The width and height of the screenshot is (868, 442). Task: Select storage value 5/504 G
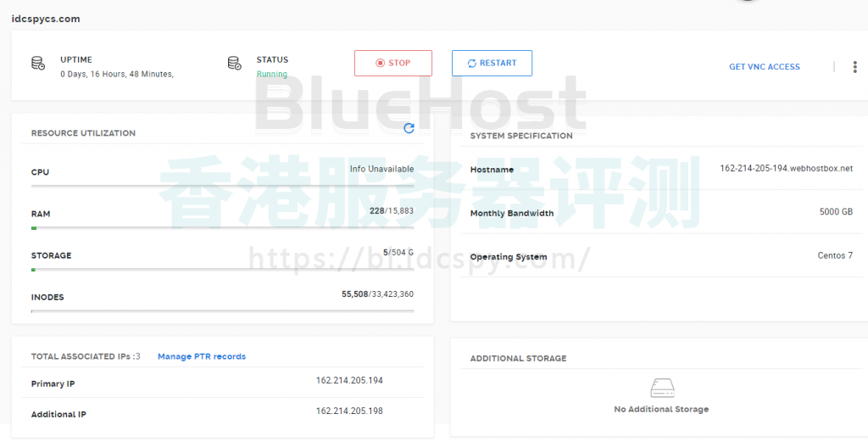[x=398, y=253]
